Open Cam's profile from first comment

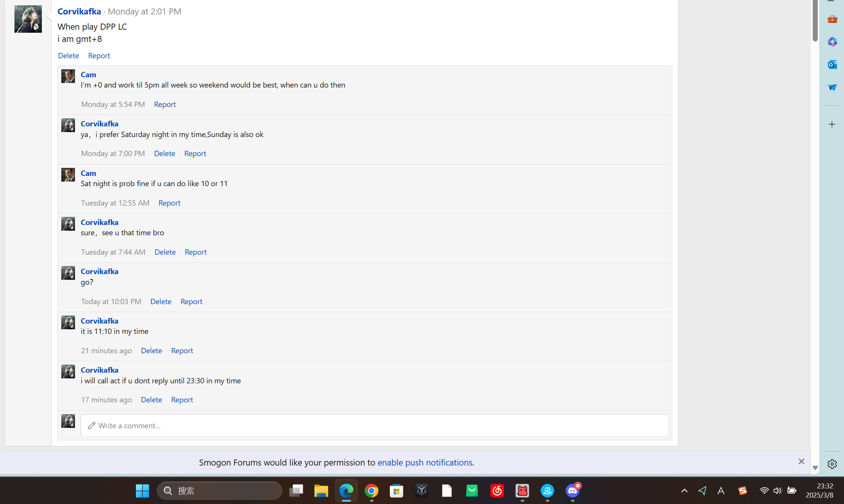(88, 74)
